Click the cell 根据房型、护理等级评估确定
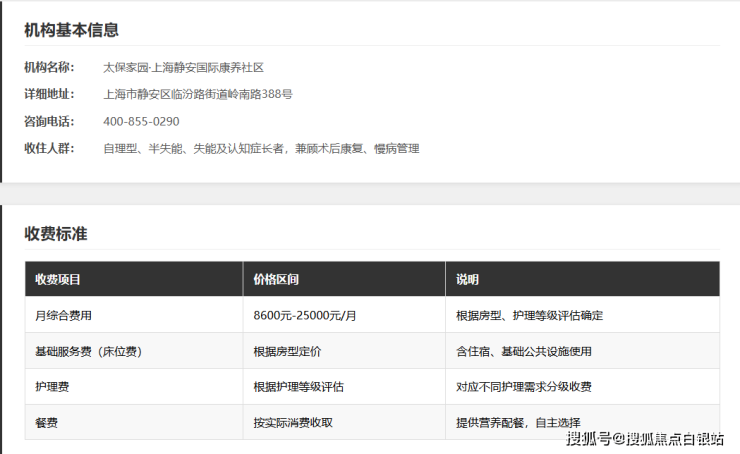Viewport: 740px width, 454px height. [583, 315]
